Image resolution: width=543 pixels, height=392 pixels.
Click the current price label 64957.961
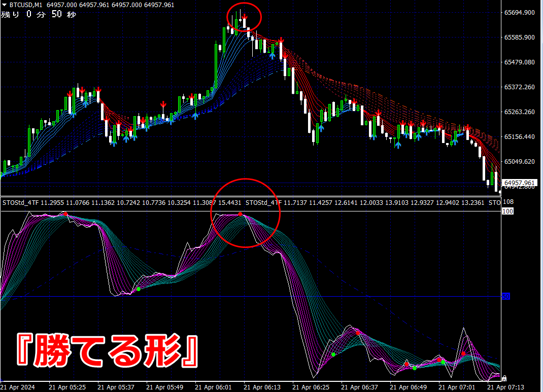pyautogui.click(x=520, y=183)
